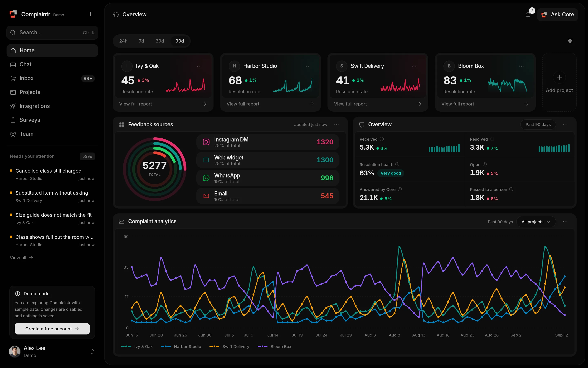This screenshot has width=588, height=368.
Task: Show info tooltip for Resolved metric
Action: [492, 139]
